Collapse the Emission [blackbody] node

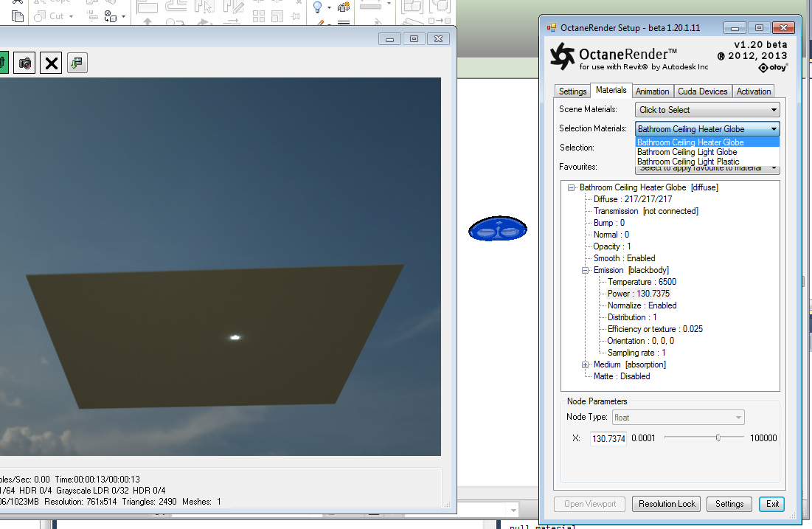(x=585, y=271)
